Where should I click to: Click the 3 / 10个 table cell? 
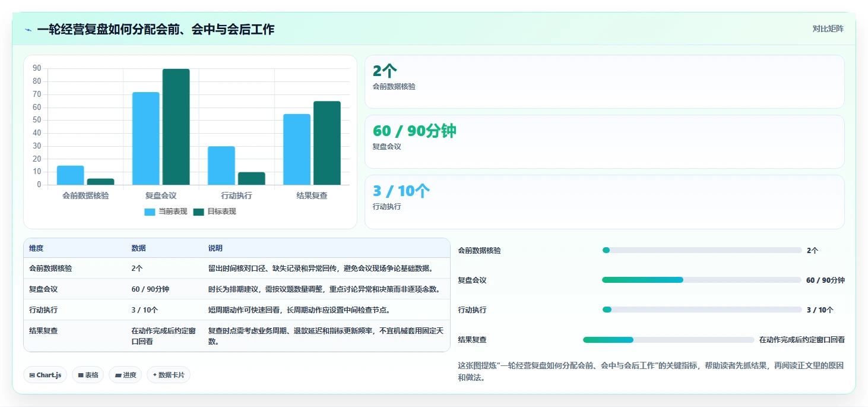coord(144,310)
